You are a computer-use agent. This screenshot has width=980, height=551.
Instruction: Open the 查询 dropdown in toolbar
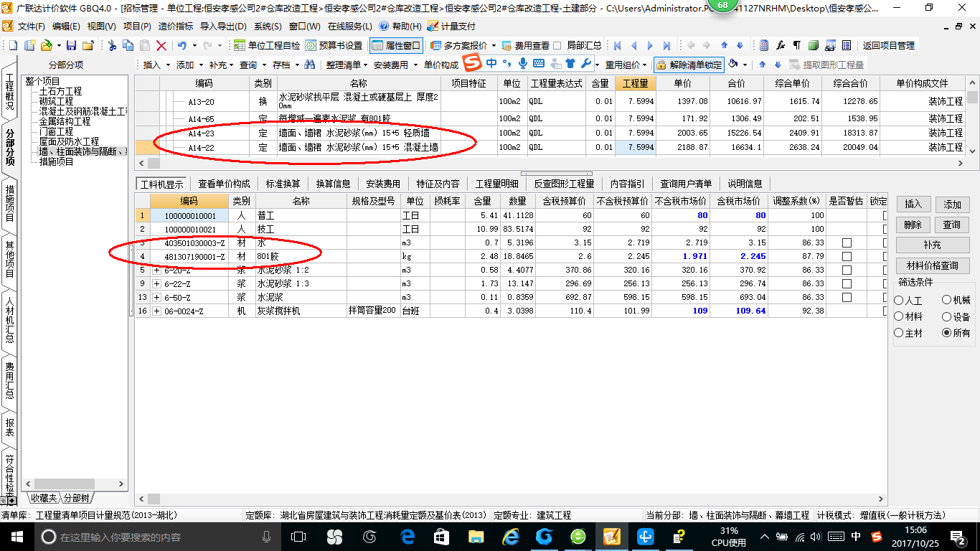pos(253,65)
